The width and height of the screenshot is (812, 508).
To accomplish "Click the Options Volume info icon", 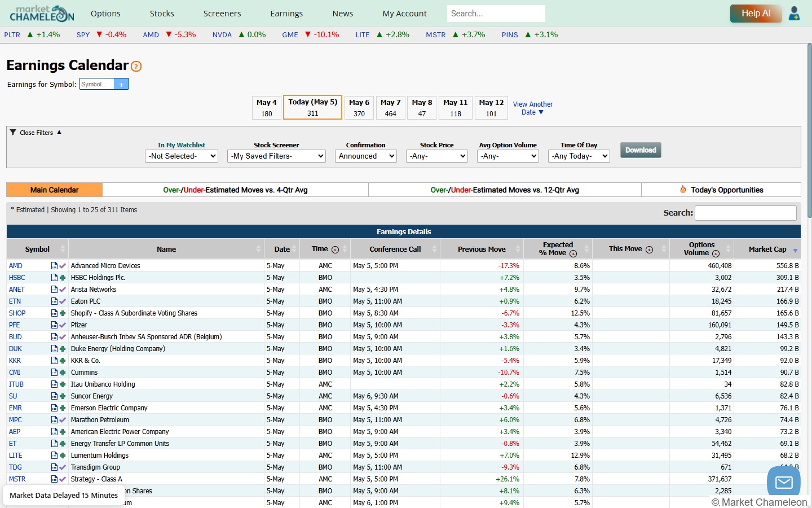I will pyautogui.click(x=716, y=253).
